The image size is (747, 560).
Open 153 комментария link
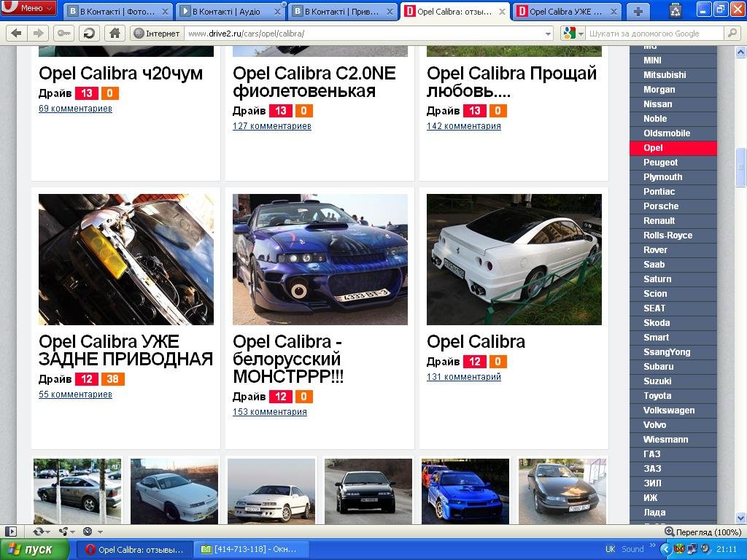click(x=270, y=412)
